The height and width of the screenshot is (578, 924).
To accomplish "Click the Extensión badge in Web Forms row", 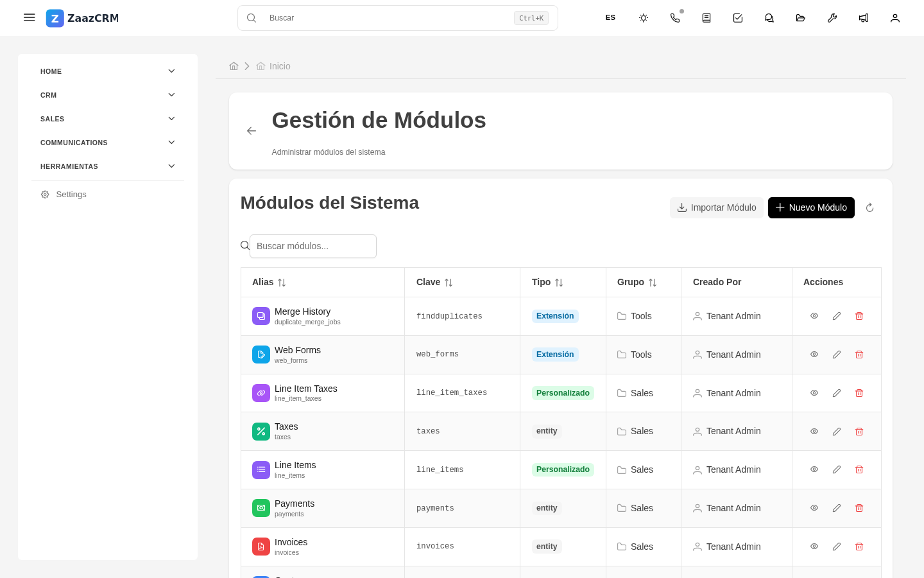I will click(x=555, y=355).
